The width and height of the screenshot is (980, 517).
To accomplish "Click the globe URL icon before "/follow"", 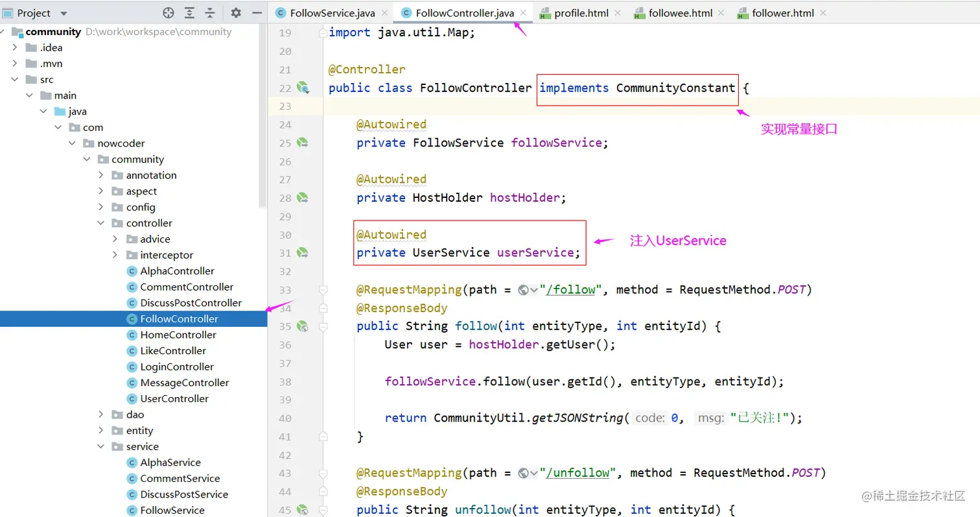I will point(524,290).
